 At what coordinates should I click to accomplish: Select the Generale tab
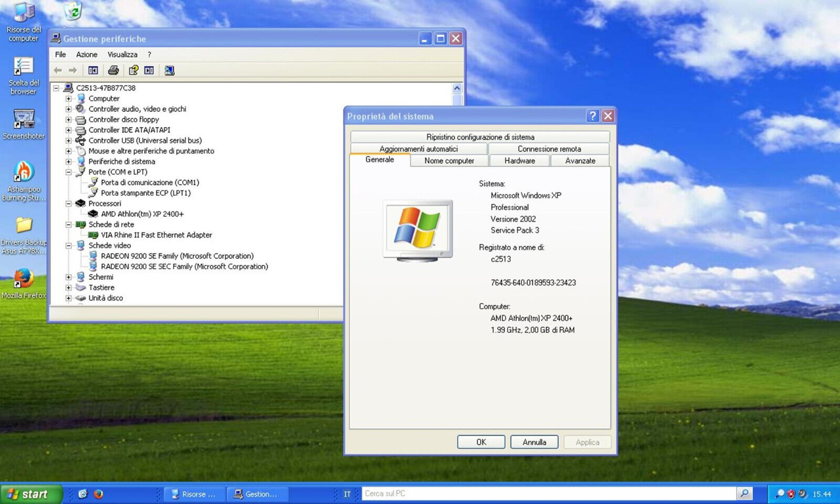pos(380,160)
